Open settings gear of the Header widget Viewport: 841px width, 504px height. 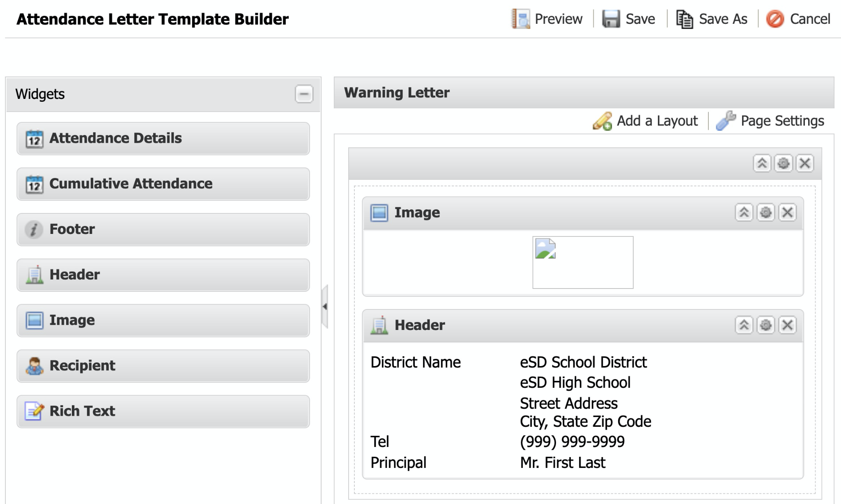coord(765,325)
